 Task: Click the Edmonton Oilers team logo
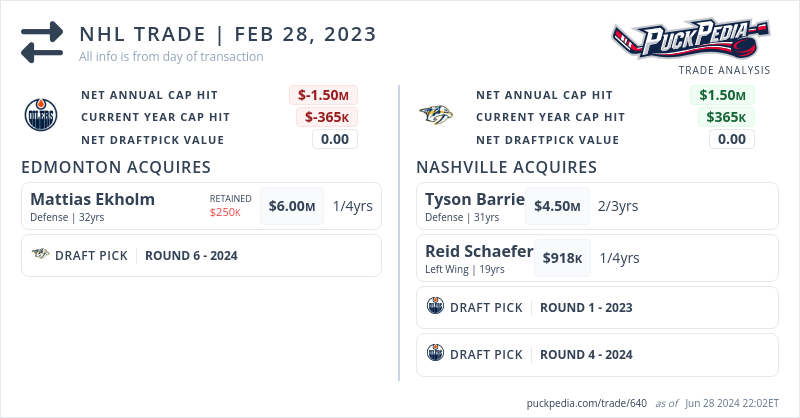coord(40,116)
